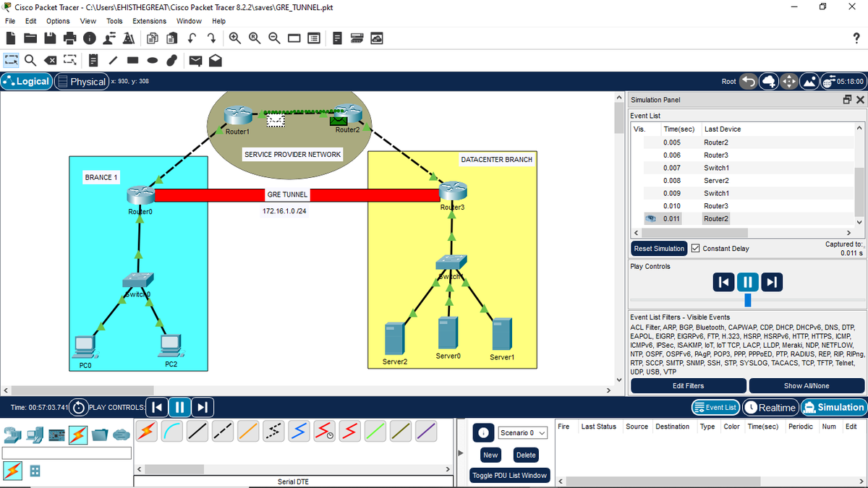Switch to Simulation mode
Screen dimensions: 868x488
point(834,407)
